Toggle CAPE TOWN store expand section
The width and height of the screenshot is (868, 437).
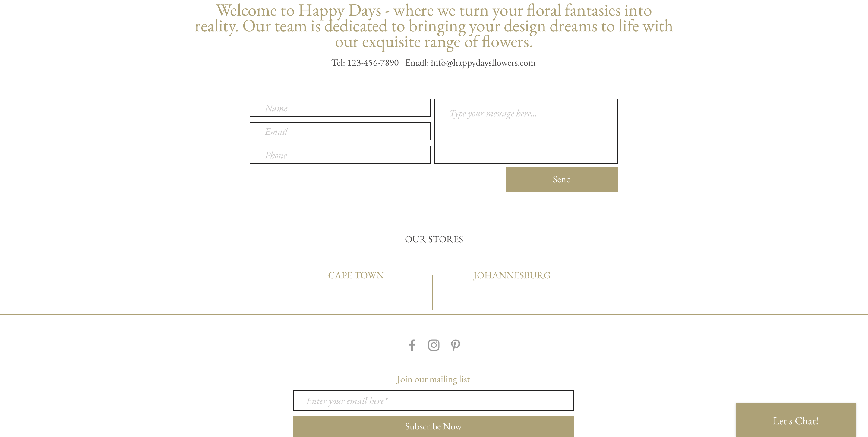(356, 275)
